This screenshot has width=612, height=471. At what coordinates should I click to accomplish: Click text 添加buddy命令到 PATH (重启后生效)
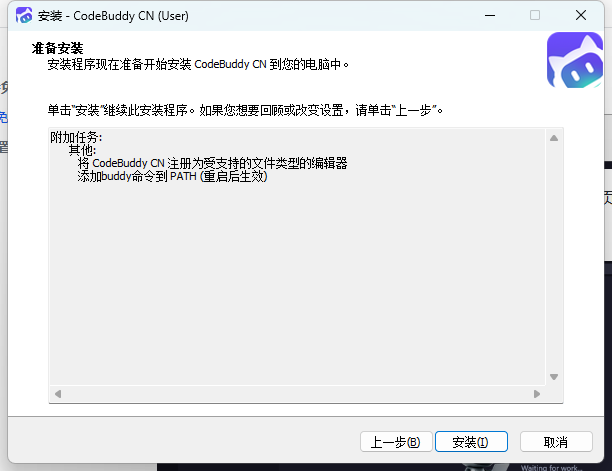172,176
